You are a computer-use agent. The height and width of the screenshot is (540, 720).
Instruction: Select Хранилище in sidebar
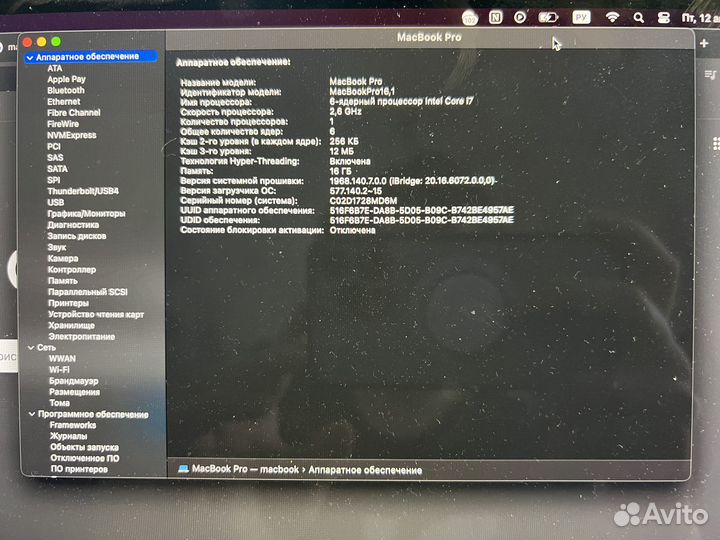tap(72, 326)
